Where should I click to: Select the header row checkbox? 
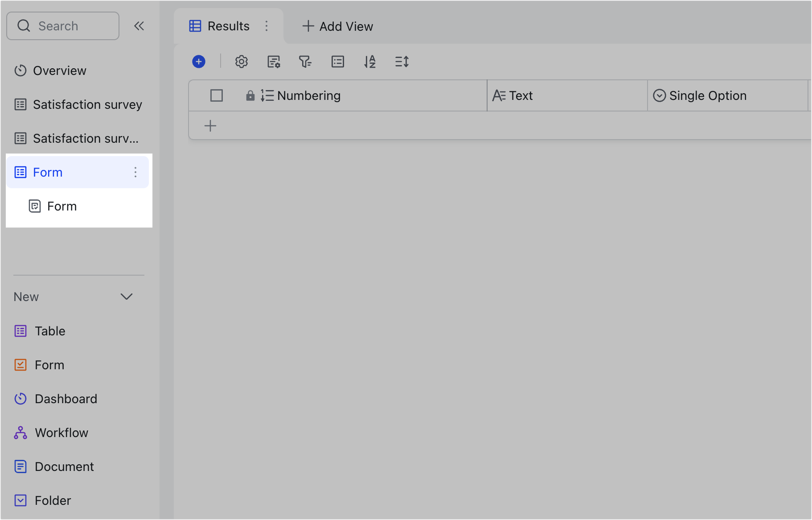[x=217, y=95]
